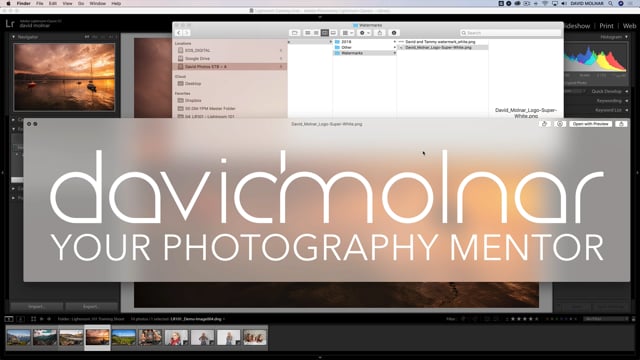Switch to Lightroom Web module
This screenshot has height=360, width=640.
coord(629,26)
